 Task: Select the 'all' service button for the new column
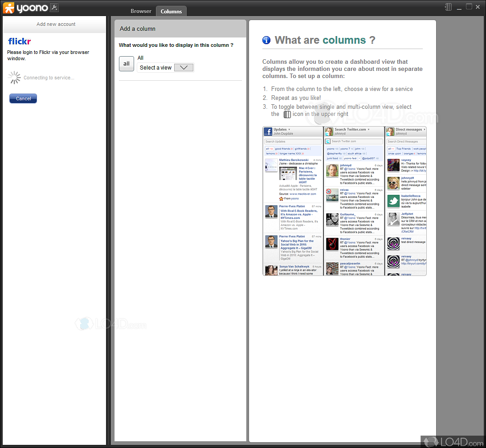click(126, 63)
